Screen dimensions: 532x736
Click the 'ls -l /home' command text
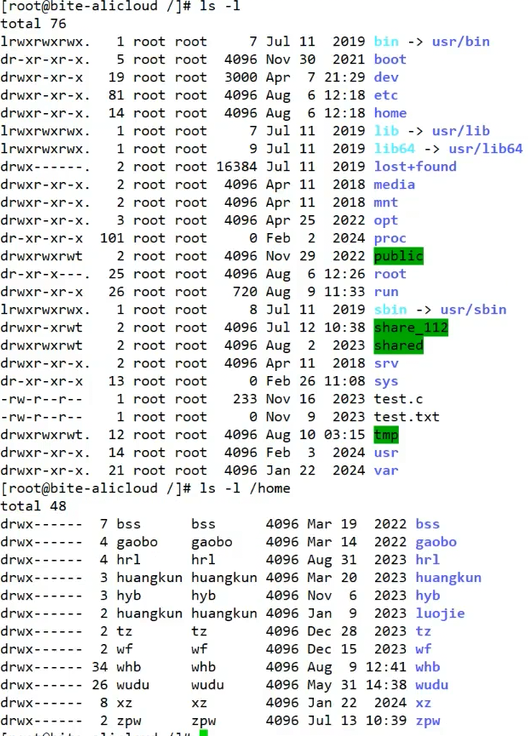245,489
